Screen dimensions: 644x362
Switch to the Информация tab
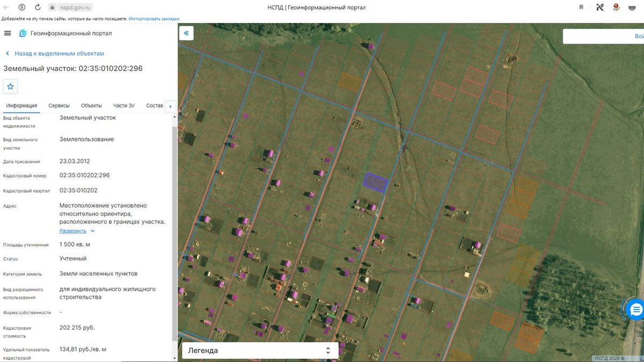pyautogui.click(x=21, y=106)
